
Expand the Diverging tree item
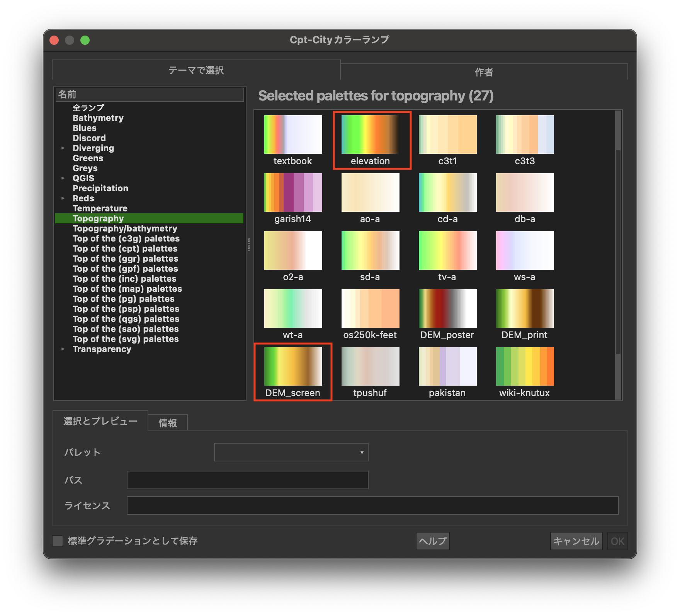(63, 148)
